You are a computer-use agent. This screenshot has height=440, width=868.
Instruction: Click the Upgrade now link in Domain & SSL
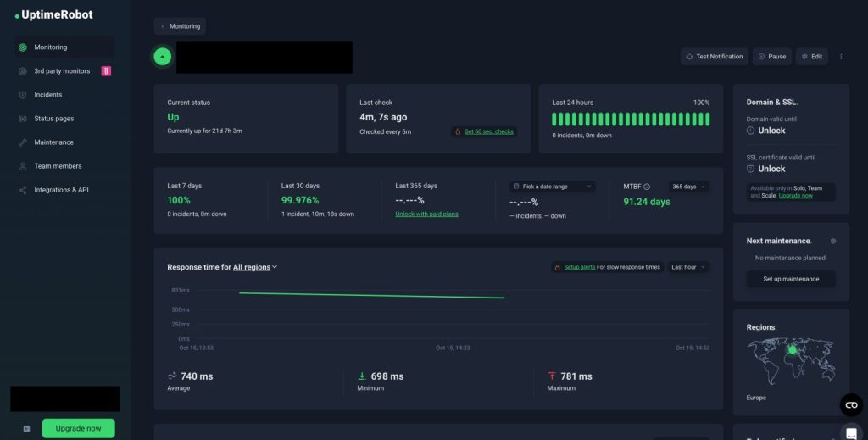coord(795,196)
